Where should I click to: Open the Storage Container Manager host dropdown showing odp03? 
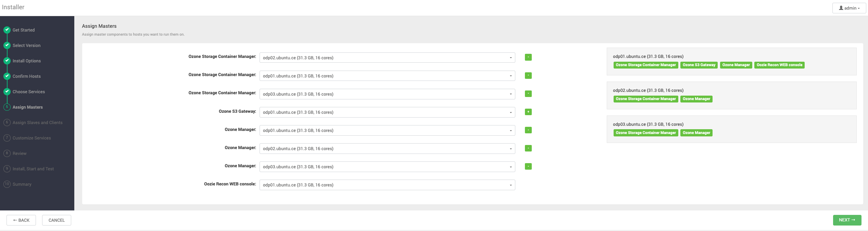coord(387,94)
